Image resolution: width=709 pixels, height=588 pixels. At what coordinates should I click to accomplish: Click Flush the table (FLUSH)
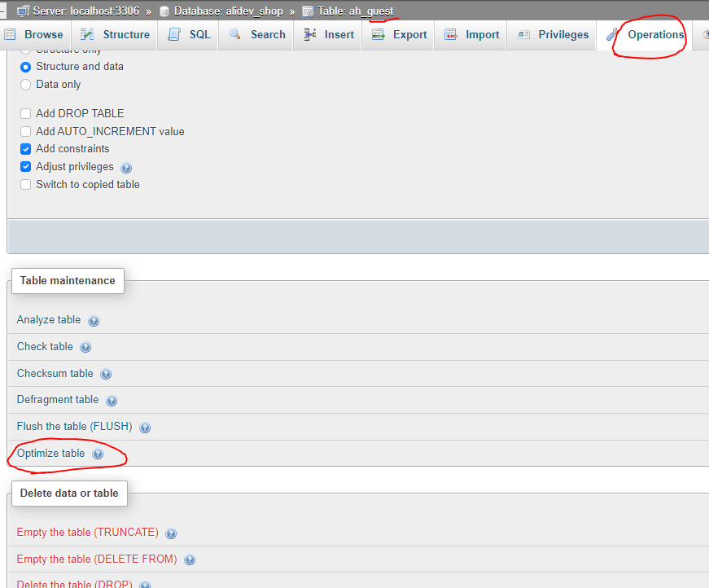pos(75,427)
